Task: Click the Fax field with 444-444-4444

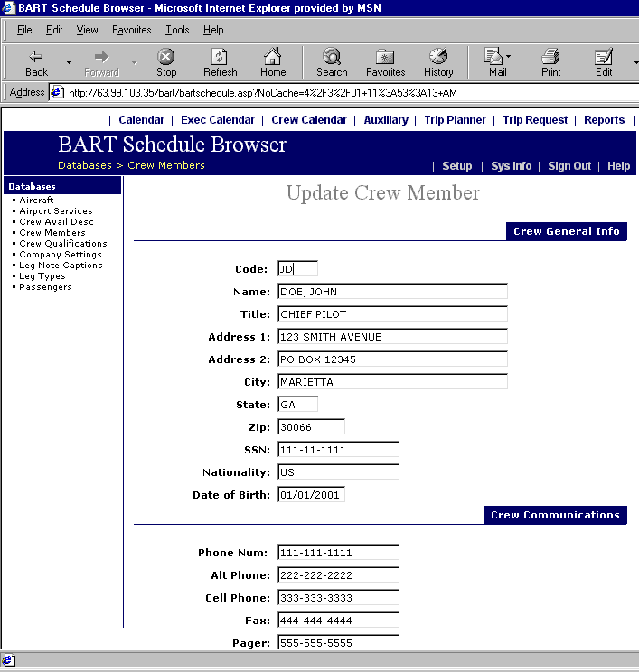Action: (338, 621)
